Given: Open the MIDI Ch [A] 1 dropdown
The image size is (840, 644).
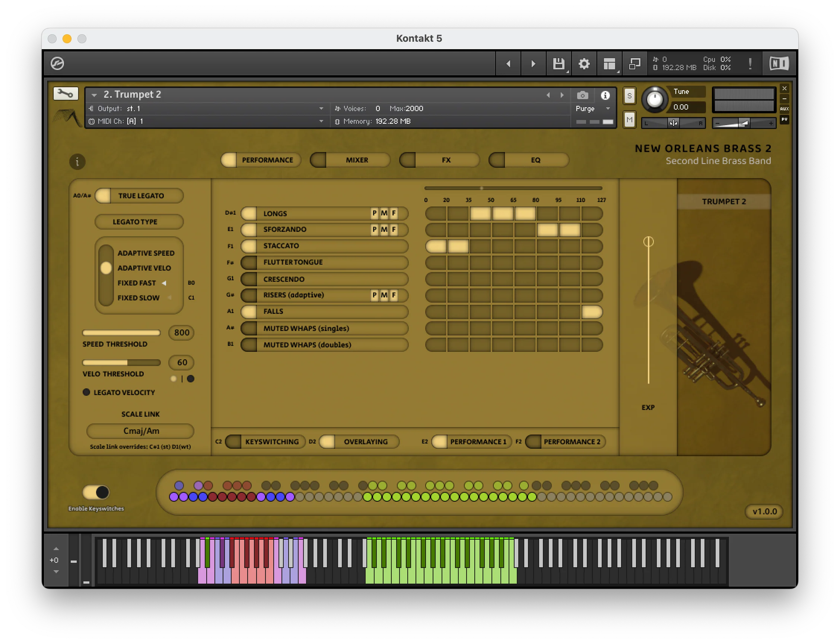Looking at the screenshot, I should click(x=321, y=121).
